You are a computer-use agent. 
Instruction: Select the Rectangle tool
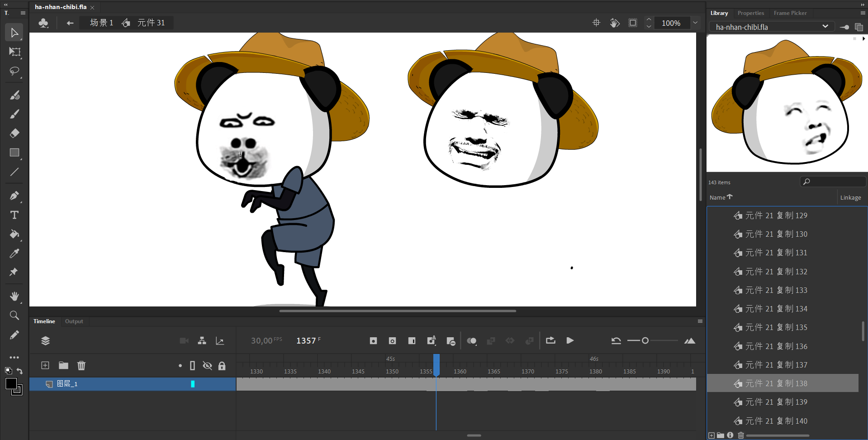pyautogui.click(x=14, y=153)
